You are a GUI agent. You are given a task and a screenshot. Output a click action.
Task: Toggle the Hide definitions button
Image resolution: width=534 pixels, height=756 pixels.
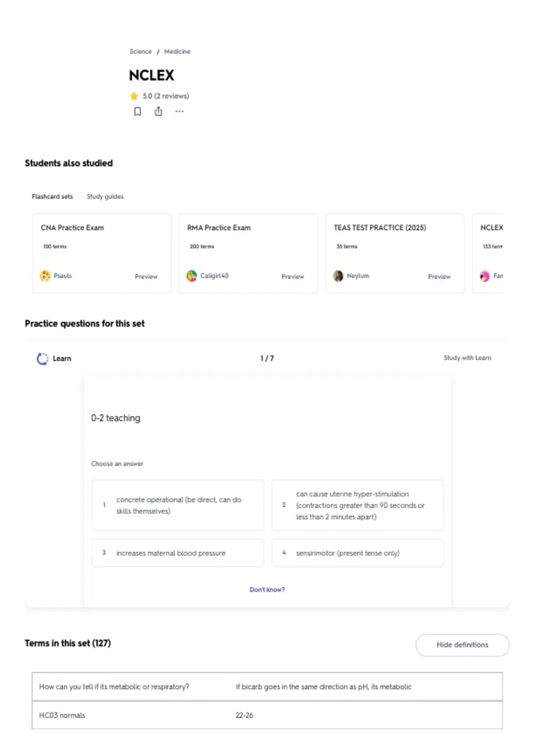tap(462, 645)
